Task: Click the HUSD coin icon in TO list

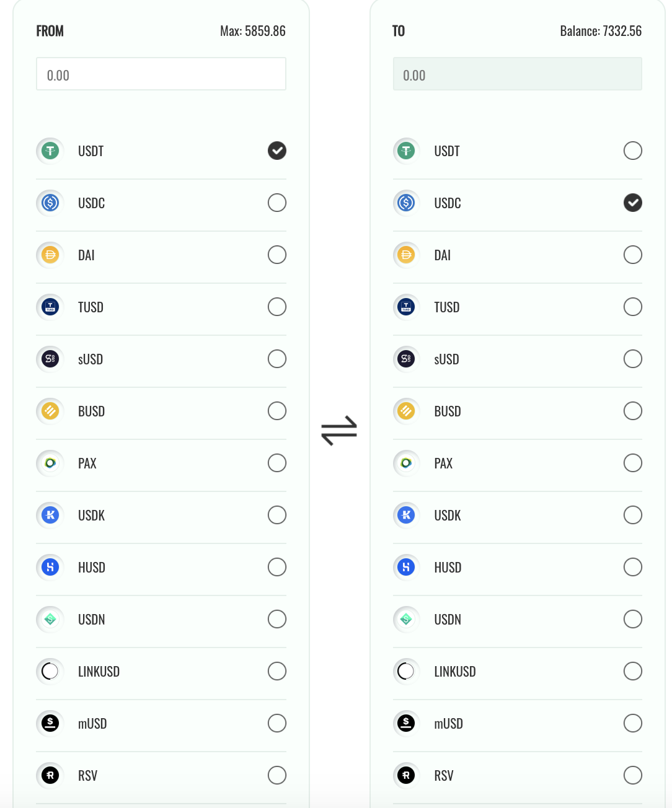Action: (406, 567)
